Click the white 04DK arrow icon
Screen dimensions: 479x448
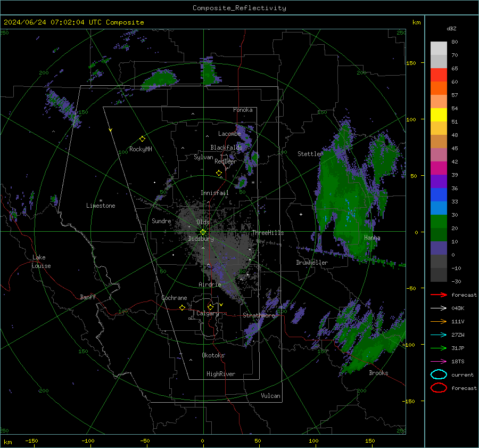tap(439, 308)
